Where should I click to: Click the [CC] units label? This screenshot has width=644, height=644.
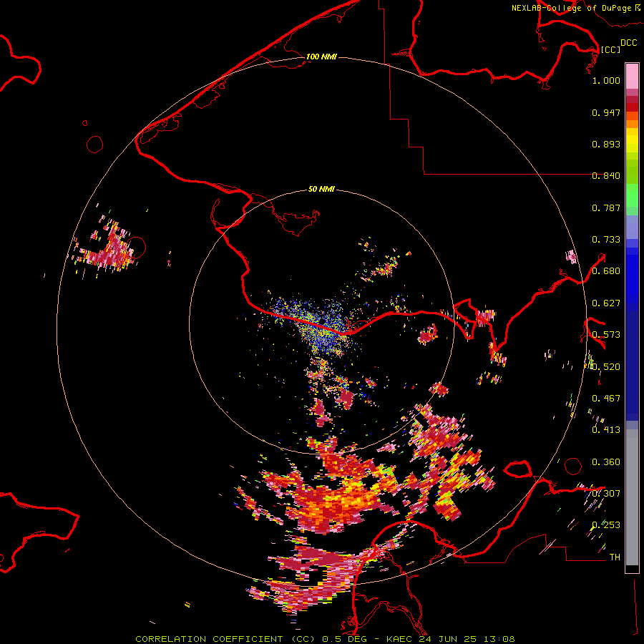click(610, 49)
